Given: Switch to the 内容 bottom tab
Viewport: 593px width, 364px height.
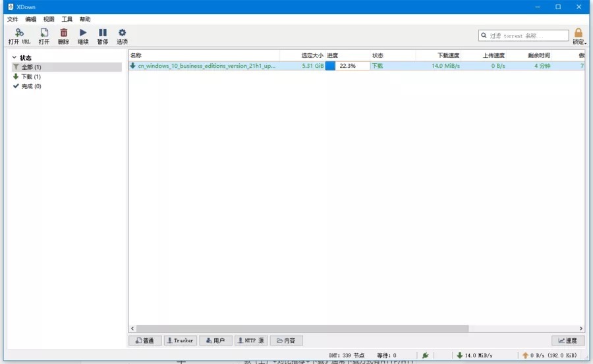Looking at the screenshot, I should (x=287, y=340).
